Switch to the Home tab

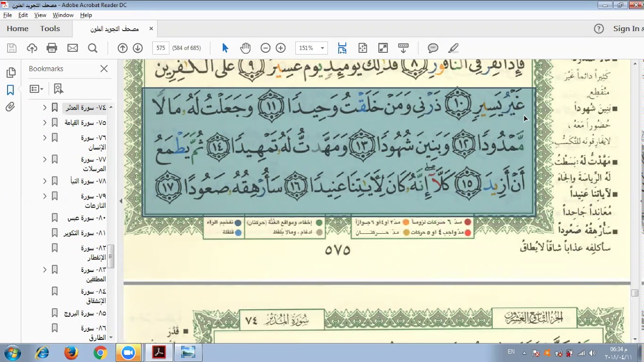18,29
